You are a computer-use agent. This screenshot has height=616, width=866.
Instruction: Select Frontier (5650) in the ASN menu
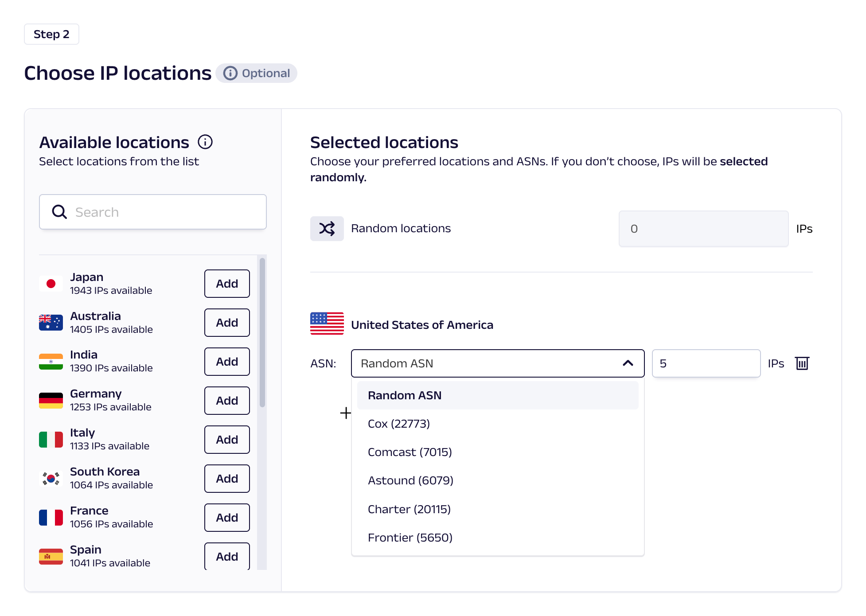[410, 538]
